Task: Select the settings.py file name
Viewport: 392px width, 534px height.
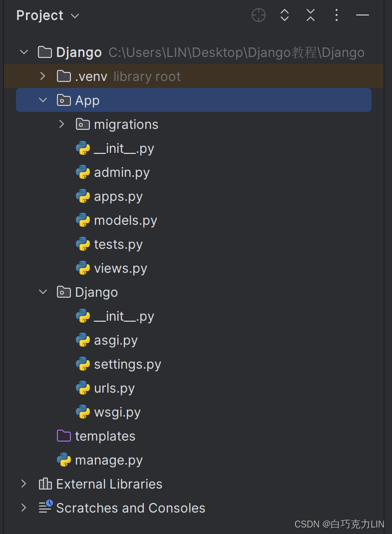Action: pyautogui.click(x=127, y=364)
